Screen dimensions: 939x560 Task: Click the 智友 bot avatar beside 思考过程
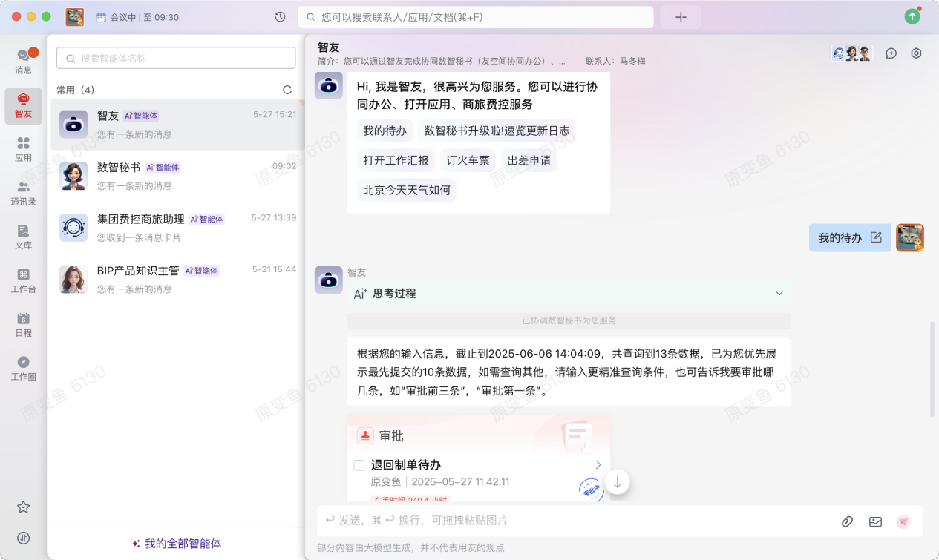point(329,280)
